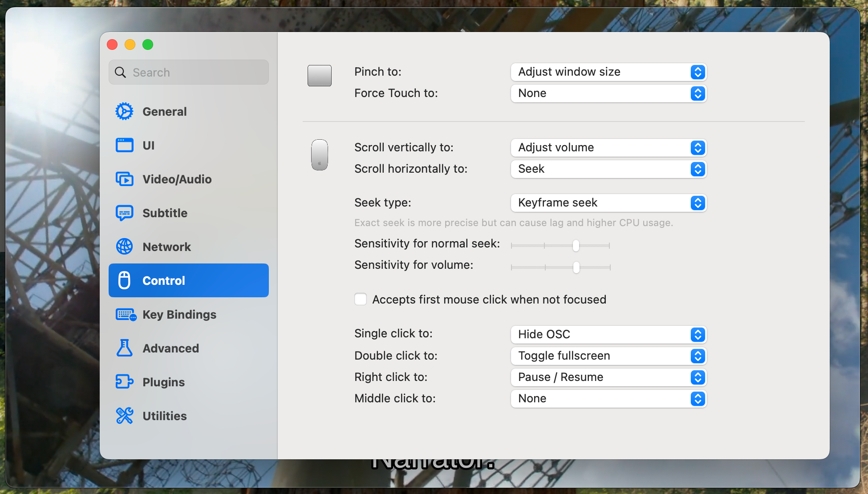
Task: Click the 'Force Touch to:' label
Action: [x=396, y=93]
